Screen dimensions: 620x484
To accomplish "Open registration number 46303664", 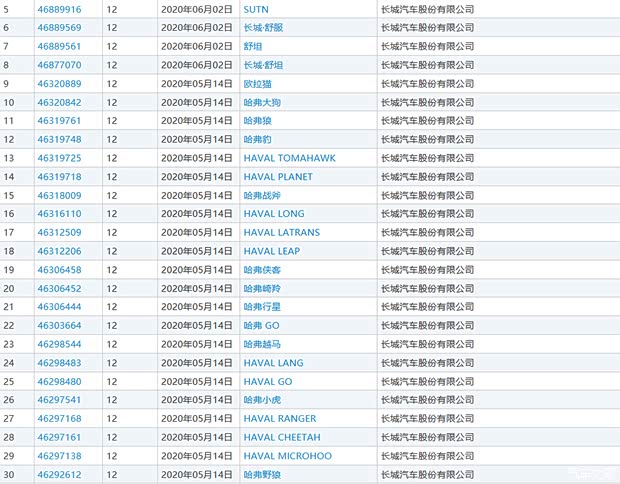I will [59, 326].
